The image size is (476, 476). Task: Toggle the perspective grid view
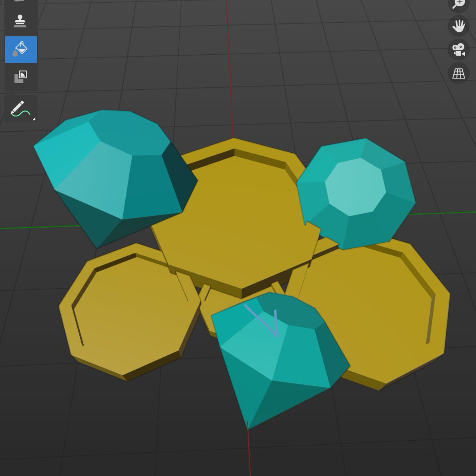tap(459, 73)
